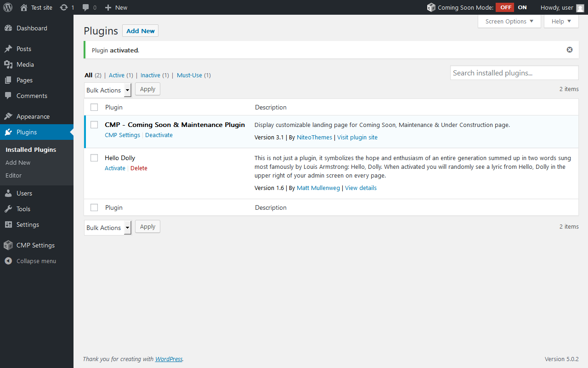Tick the select-all checkbox in table header
This screenshot has width=588, height=368.
pos(94,107)
